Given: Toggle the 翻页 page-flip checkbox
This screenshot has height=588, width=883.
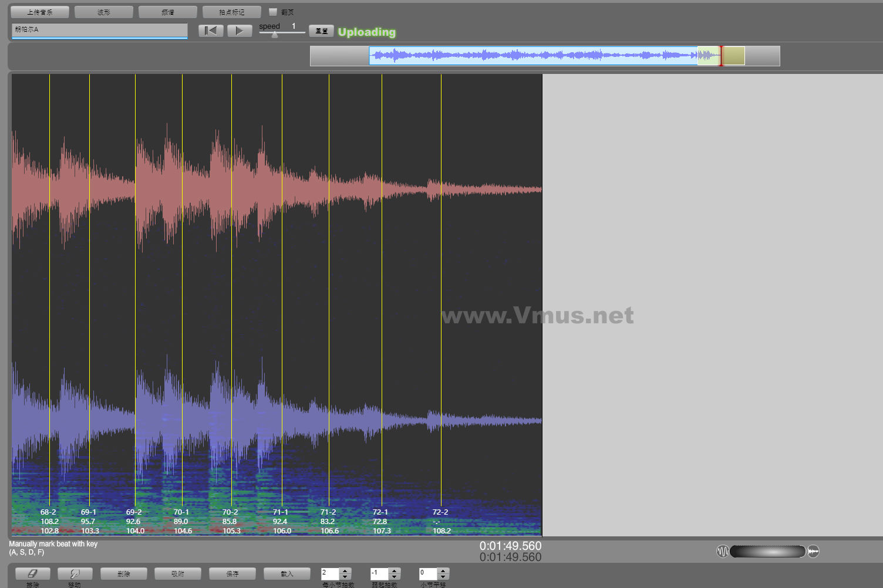Looking at the screenshot, I should coord(273,12).
